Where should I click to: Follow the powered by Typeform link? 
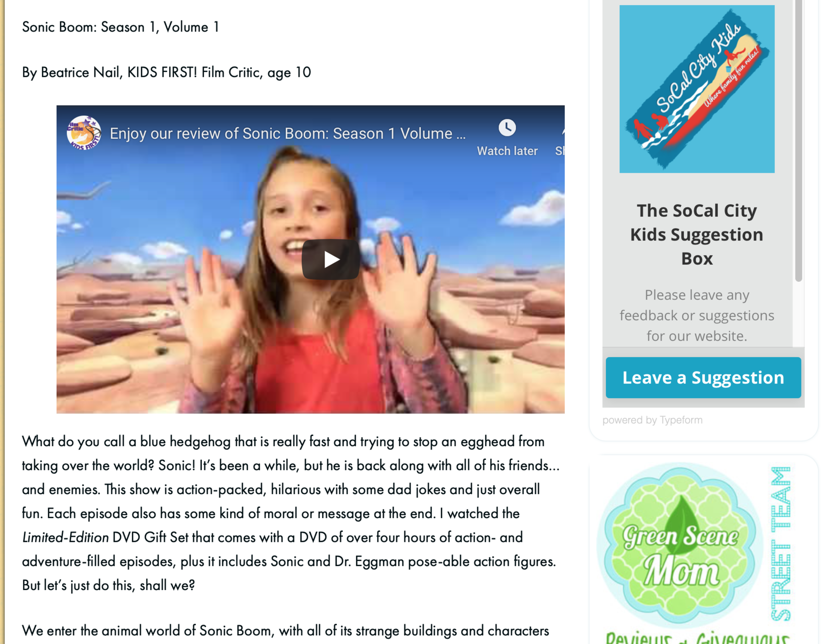pyautogui.click(x=652, y=420)
